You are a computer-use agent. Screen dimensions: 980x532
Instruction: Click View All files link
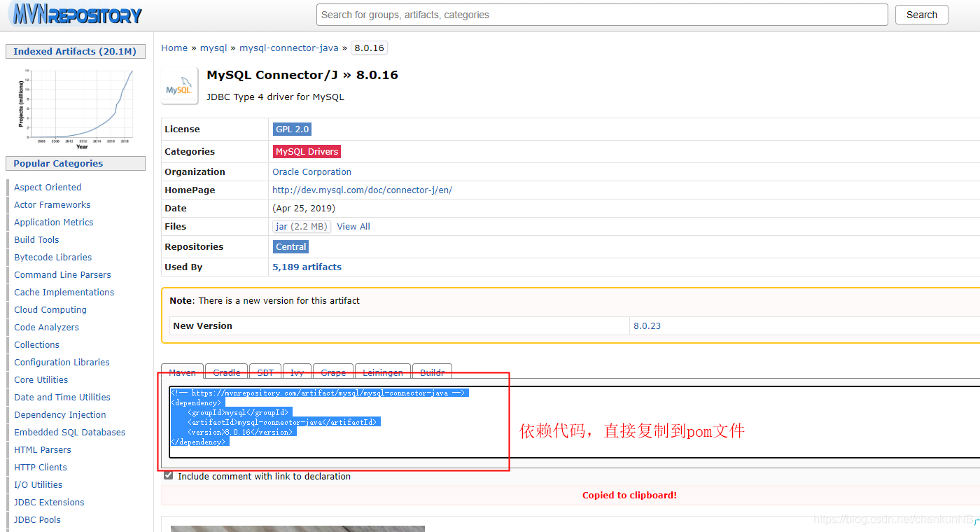(353, 226)
